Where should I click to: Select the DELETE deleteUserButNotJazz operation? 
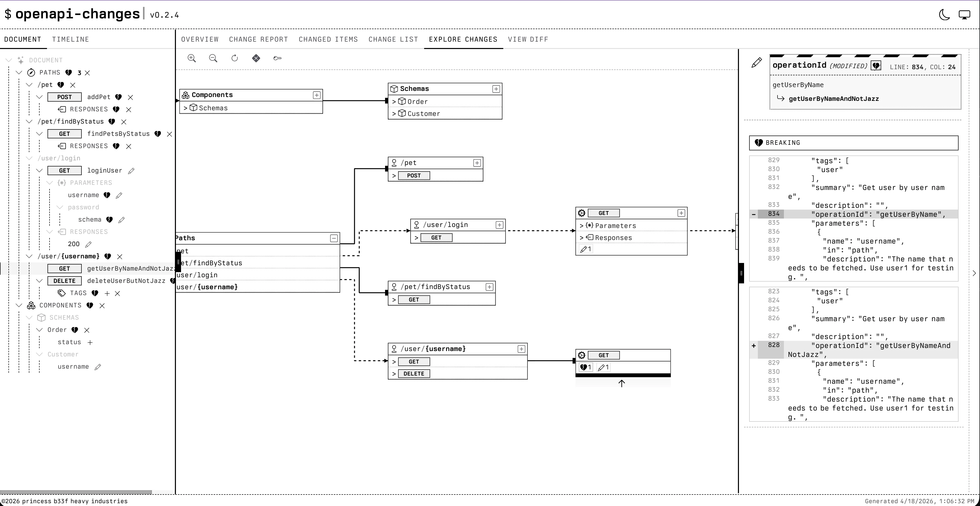(x=126, y=281)
